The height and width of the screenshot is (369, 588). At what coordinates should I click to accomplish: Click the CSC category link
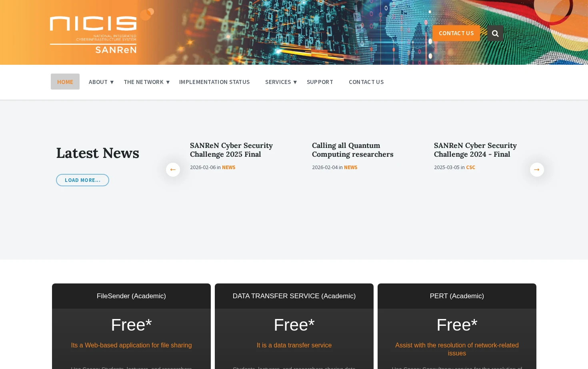(x=470, y=167)
